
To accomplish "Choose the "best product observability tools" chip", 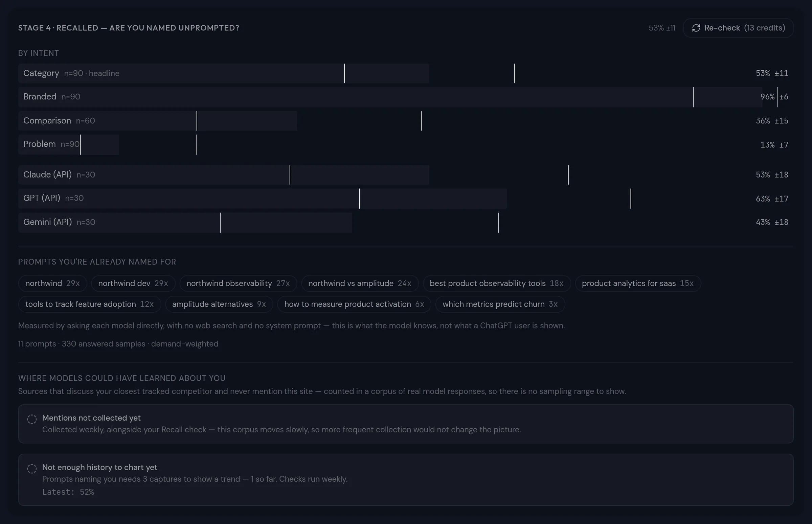I will 497,283.
